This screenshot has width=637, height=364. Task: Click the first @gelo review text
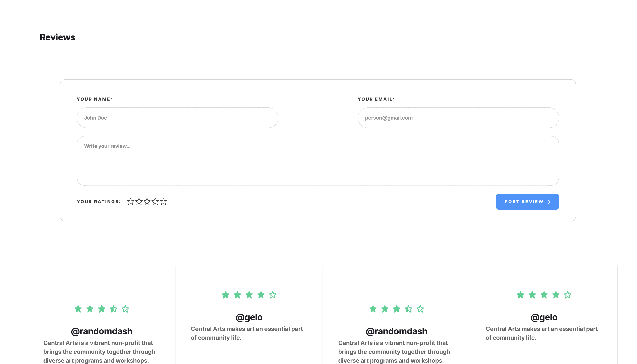[x=247, y=333]
